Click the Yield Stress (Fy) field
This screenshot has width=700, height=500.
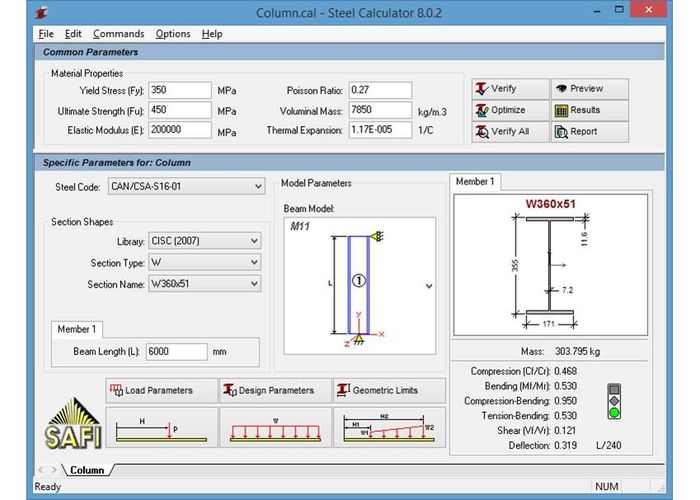point(180,90)
